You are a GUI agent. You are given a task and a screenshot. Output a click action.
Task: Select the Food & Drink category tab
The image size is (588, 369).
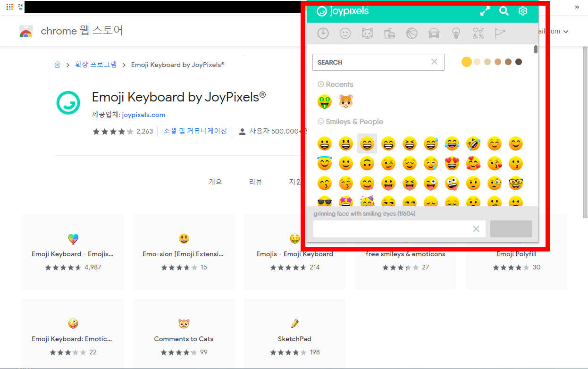(x=389, y=34)
